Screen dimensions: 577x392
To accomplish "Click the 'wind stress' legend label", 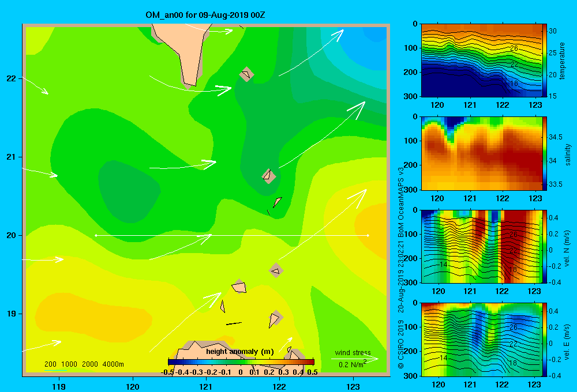I will (353, 353).
